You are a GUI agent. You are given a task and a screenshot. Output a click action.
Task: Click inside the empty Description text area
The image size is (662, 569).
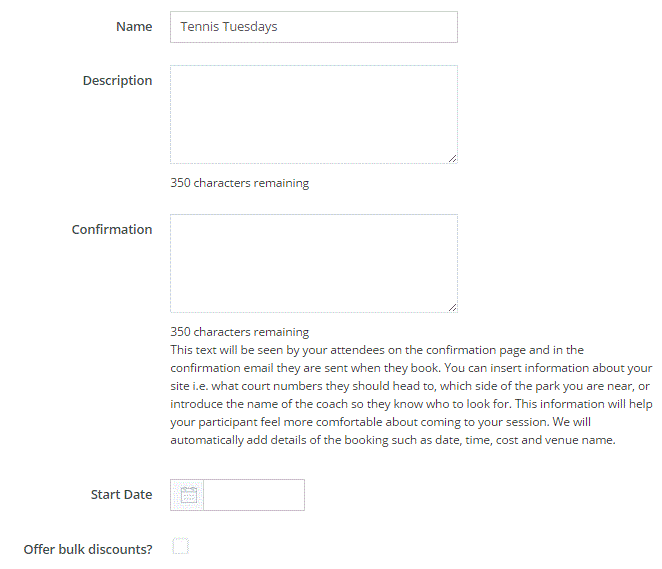pyautogui.click(x=313, y=113)
